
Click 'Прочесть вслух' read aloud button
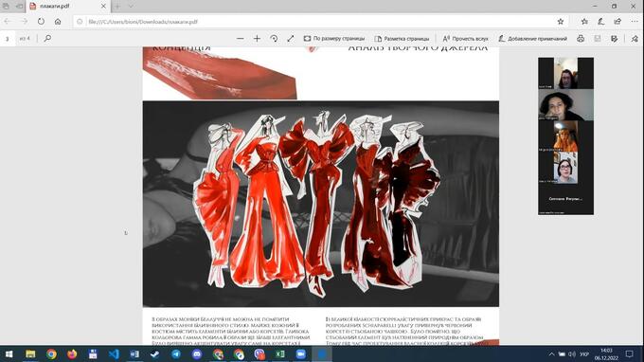pos(465,39)
